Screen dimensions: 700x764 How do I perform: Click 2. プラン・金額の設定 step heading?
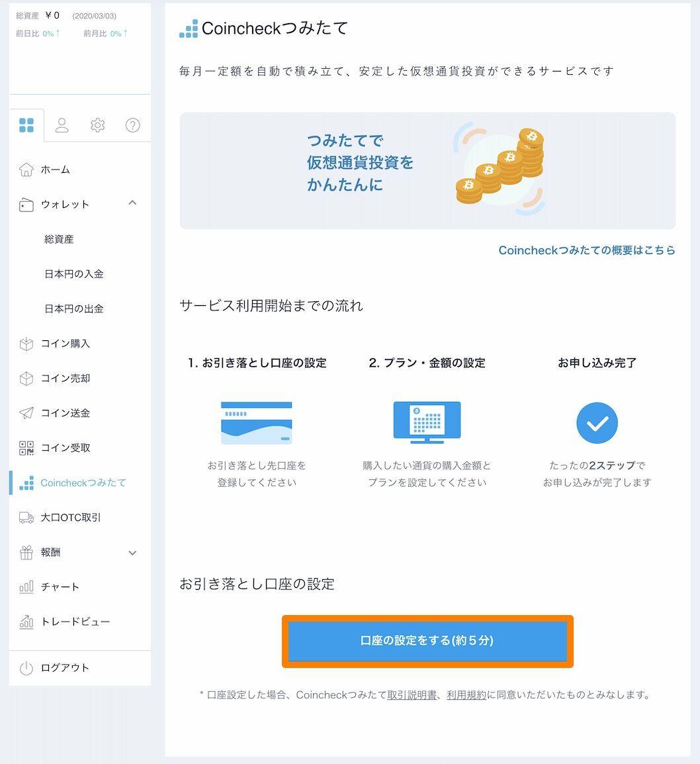[427, 363]
